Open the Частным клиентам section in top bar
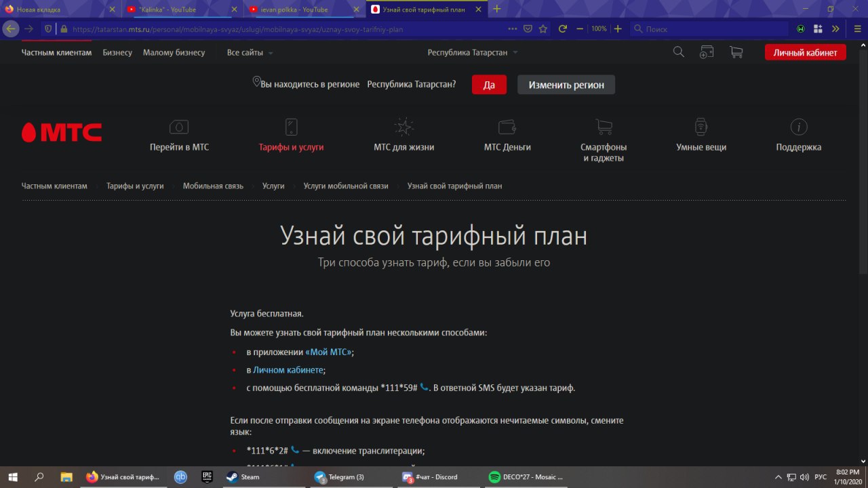This screenshot has width=868, height=488. 56,53
